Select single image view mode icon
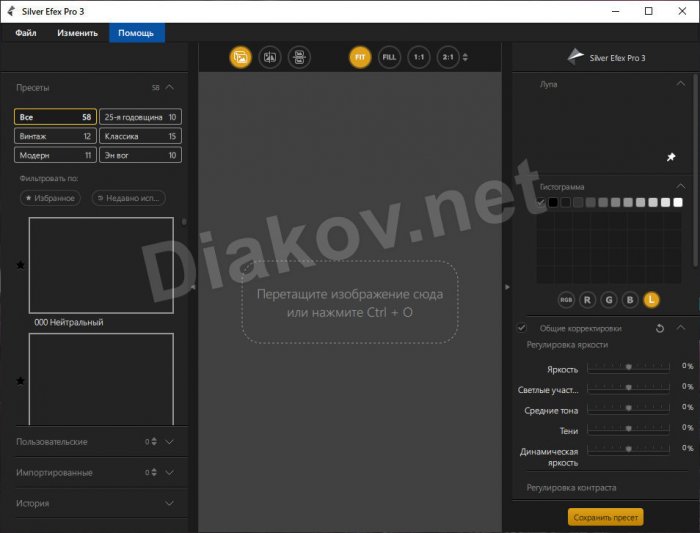The height and width of the screenshot is (533, 700). pyautogui.click(x=241, y=57)
